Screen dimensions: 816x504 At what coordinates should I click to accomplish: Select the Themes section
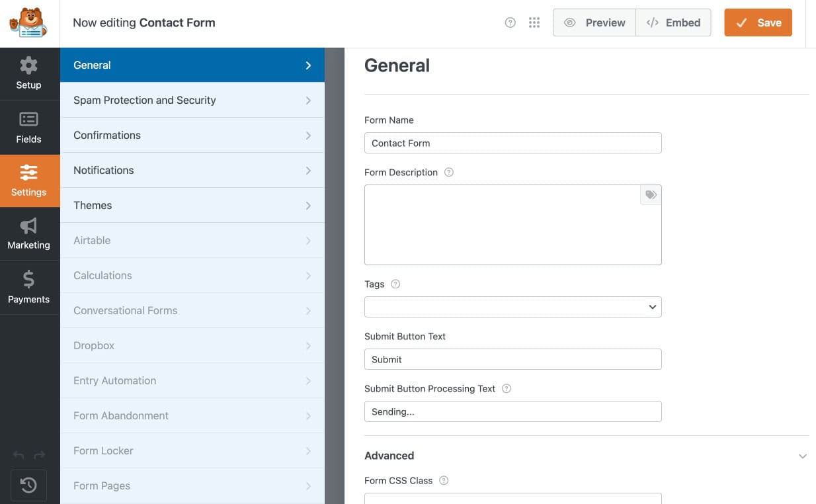(192, 205)
